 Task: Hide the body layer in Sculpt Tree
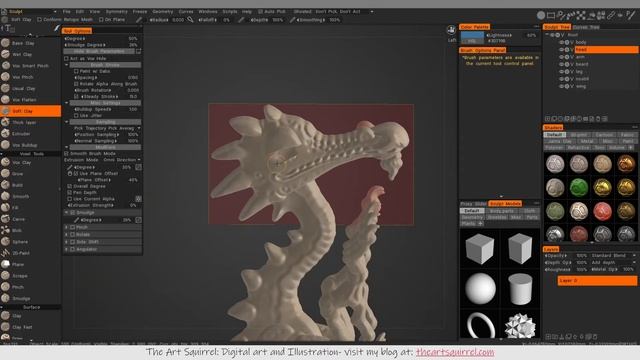pos(561,42)
